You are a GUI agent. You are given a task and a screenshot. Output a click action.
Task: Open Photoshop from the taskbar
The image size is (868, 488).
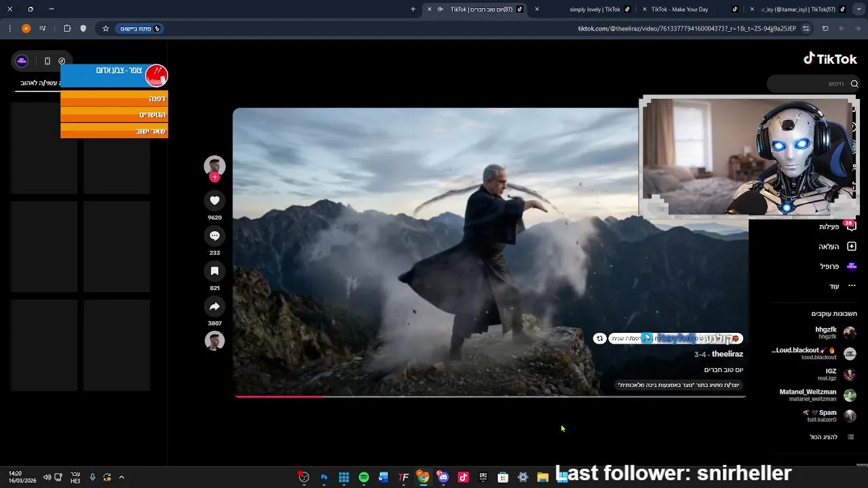tap(324, 477)
